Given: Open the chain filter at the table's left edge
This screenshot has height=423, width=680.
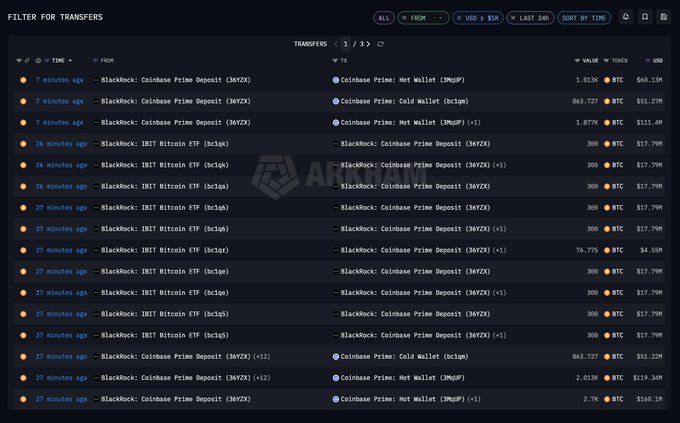Looking at the screenshot, I should point(19,60).
